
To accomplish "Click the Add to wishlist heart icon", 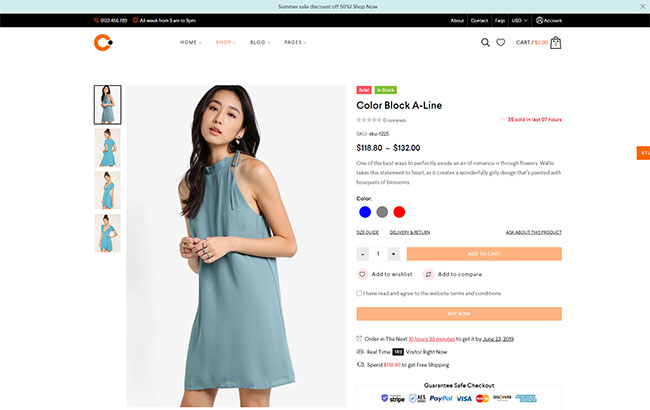I will 362,274.
